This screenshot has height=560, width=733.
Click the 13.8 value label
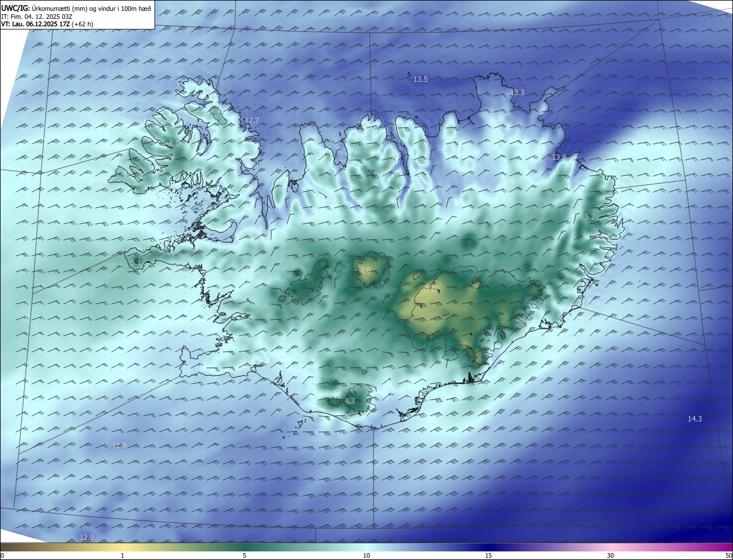(559, 157)
